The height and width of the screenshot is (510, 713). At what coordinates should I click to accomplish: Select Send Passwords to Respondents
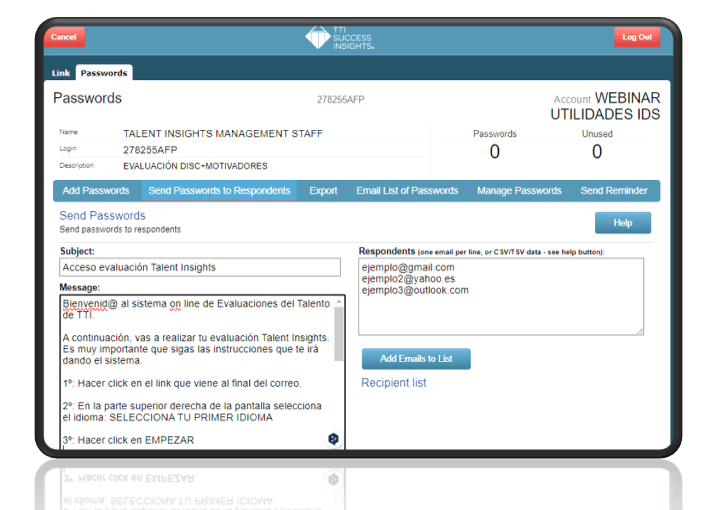click(x=219, y=191)
